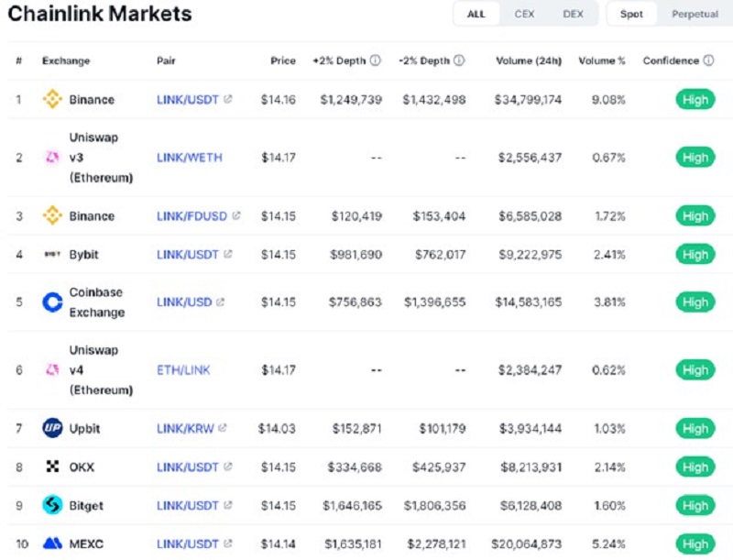This screenshot has height=560, width=733.
Task: Sort by the Pair column header
Action: coord(166,60)
